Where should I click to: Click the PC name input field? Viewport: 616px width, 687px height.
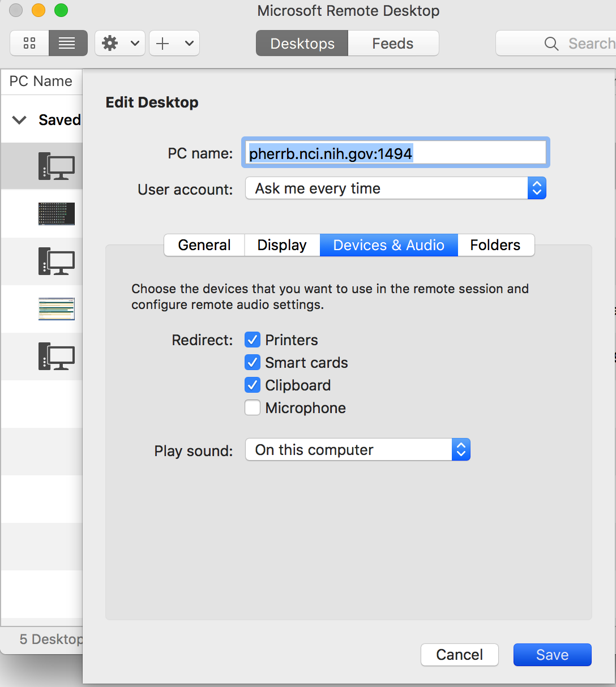point(396,153)
